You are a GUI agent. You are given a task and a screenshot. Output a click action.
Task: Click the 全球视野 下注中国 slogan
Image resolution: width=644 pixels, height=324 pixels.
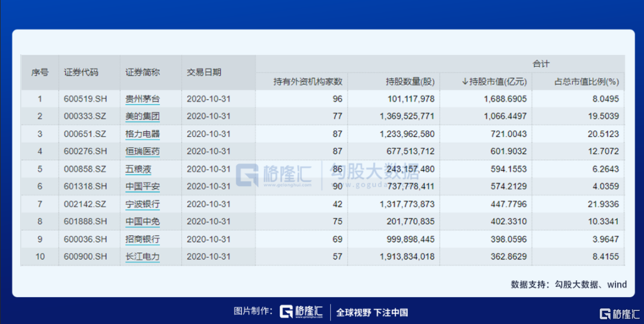tap(372, 313)
